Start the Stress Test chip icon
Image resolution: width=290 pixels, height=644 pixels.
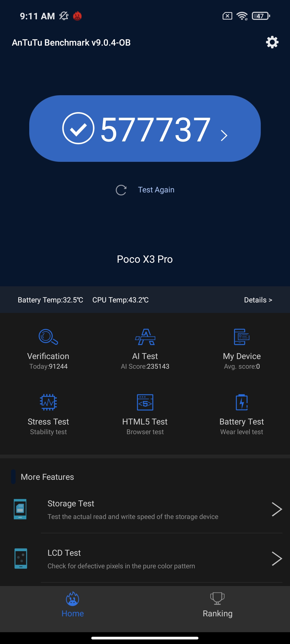coord(48,402)
